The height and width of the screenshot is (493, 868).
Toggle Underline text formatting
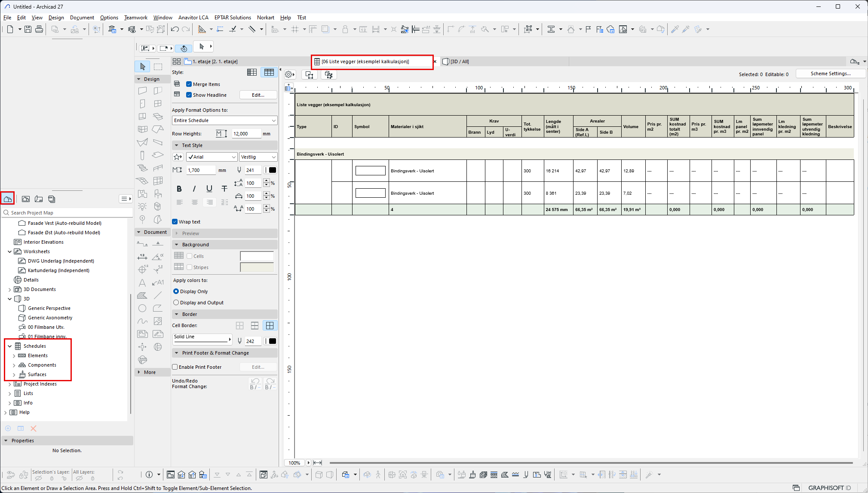point(209,189)
